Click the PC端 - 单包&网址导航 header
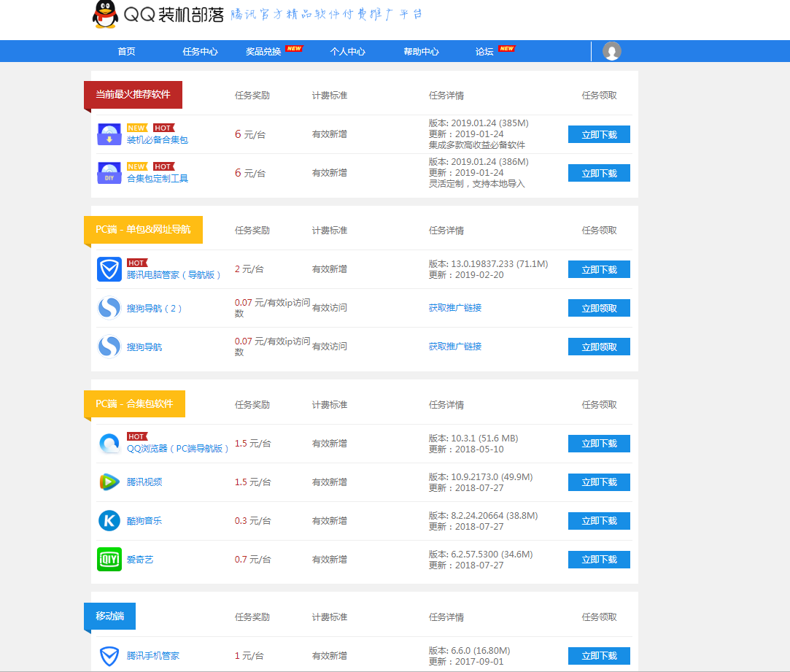The height and width of the screenshot is (672, 790). pyautogui.click(x=143, y=230)
